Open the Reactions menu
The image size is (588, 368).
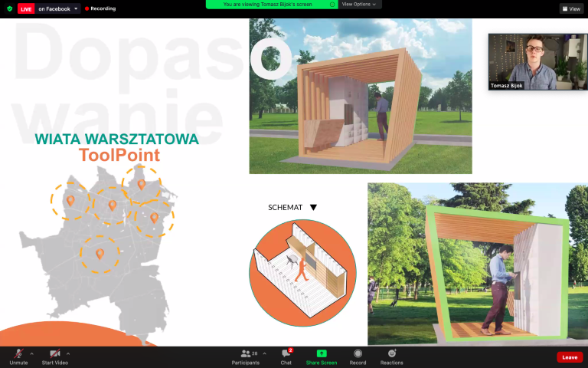pyautogui.click(x=392, y=357)
